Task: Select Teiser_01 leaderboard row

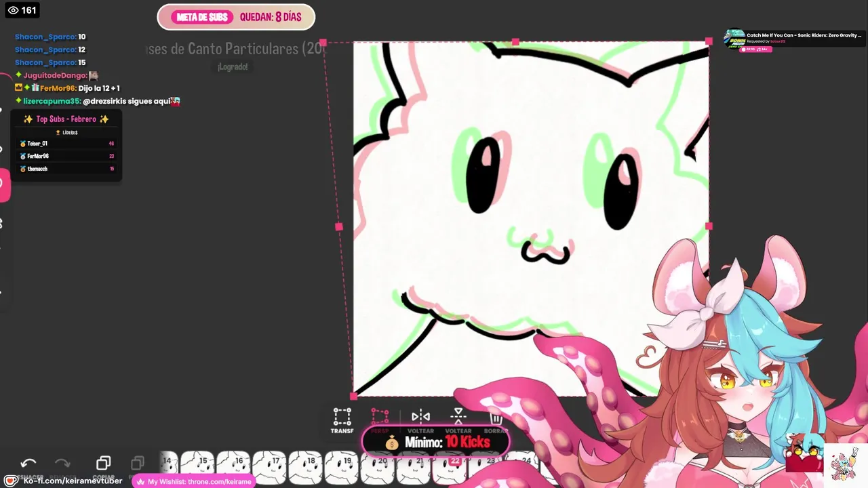Action: click(x=66, y=144)
